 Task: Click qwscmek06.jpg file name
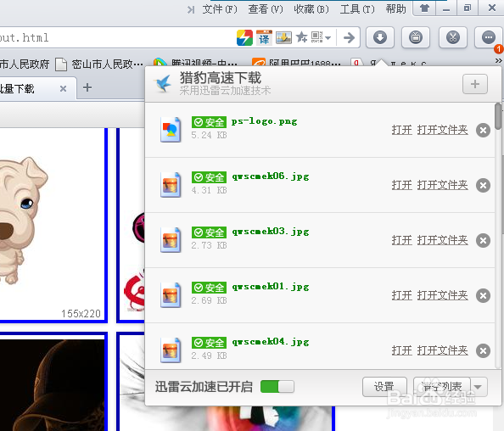click(x=271, y=176)
